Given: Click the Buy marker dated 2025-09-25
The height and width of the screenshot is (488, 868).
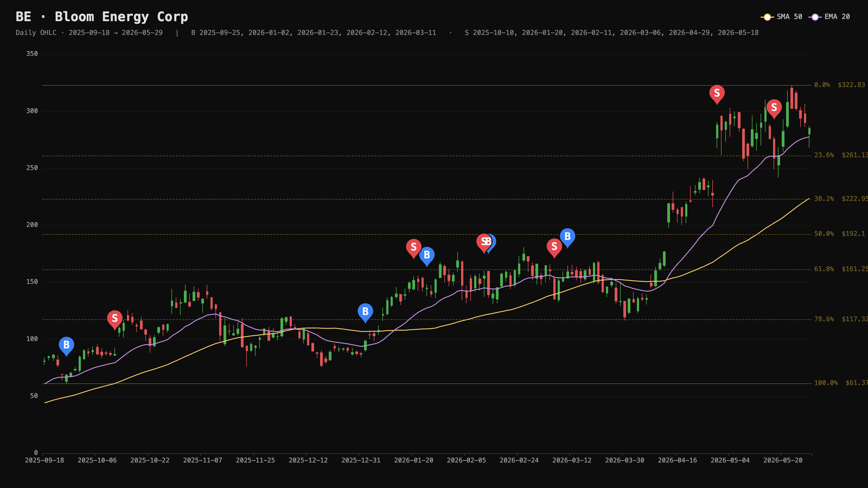Looking at the screenshot, I should tap(66, 346).
